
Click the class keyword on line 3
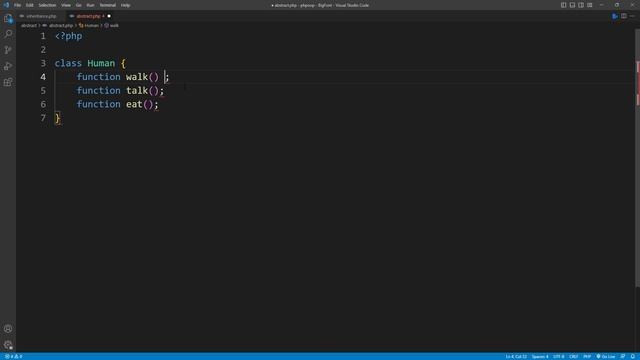68,63
